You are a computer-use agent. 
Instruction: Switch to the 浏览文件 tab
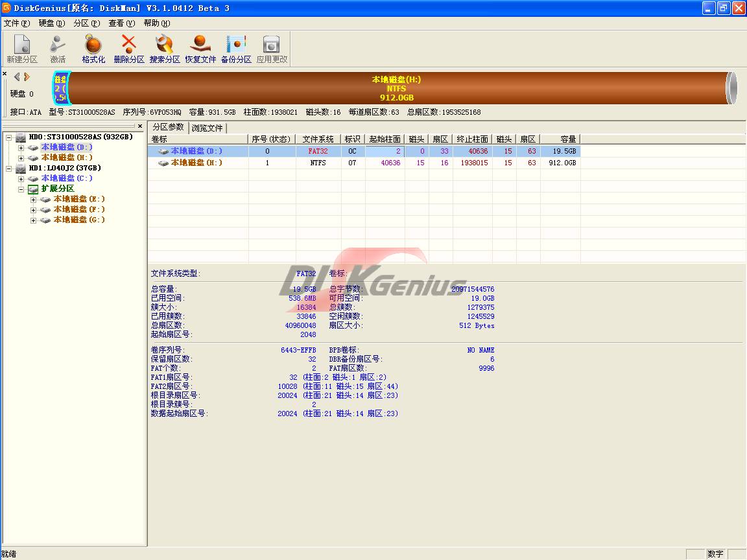click(x=207, y=128)
